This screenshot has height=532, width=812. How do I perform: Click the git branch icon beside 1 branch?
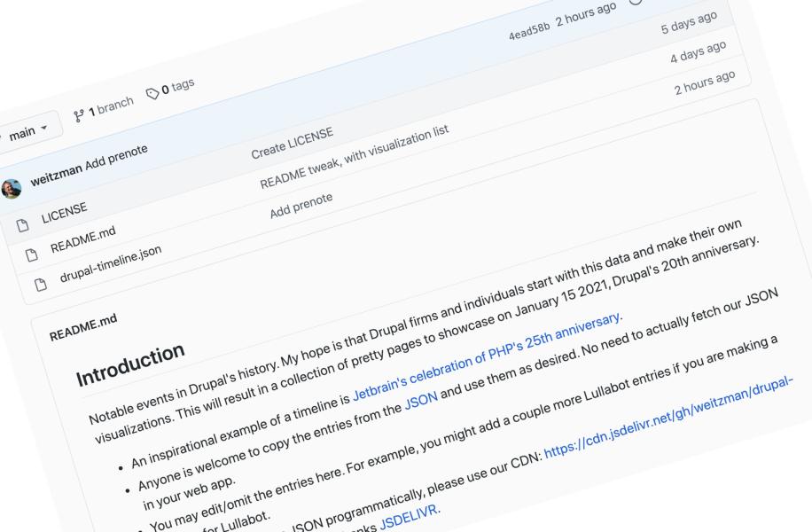click(x=79, y=115)
